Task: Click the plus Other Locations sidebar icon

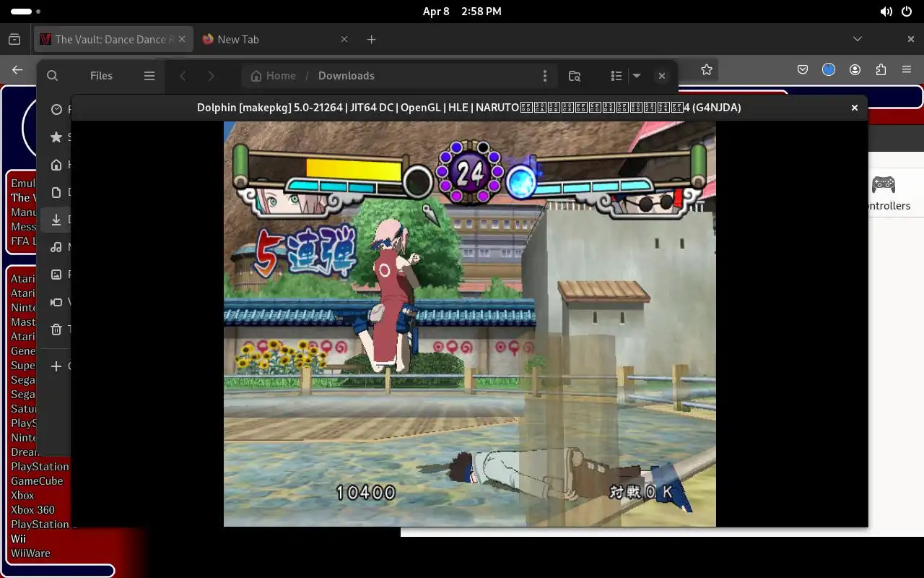Action: (56, 366)
